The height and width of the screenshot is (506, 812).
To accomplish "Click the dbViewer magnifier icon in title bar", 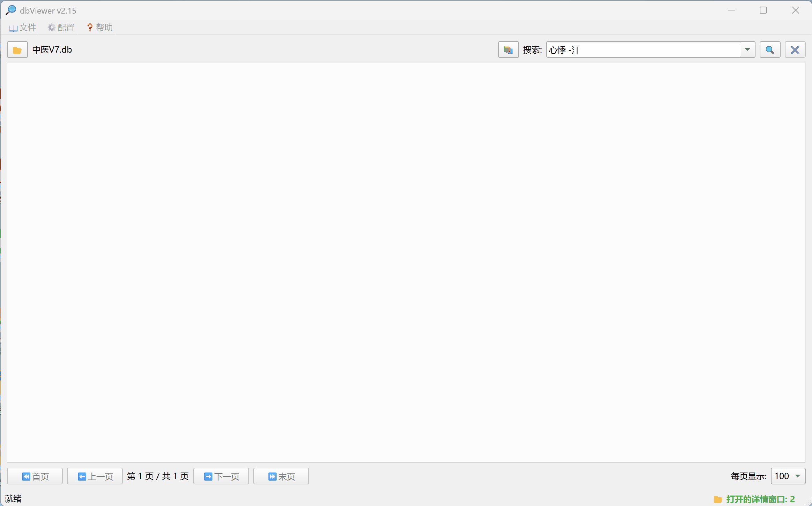I will 11,10.
